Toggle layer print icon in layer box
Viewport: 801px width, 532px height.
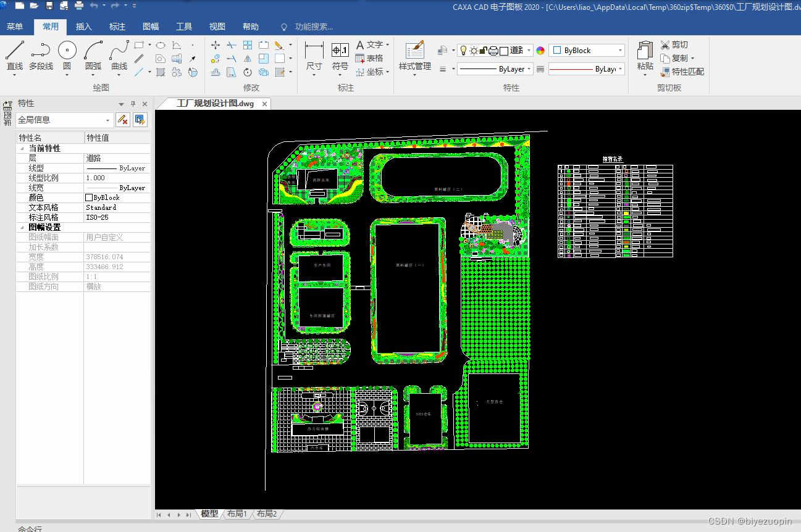point(493,51)
